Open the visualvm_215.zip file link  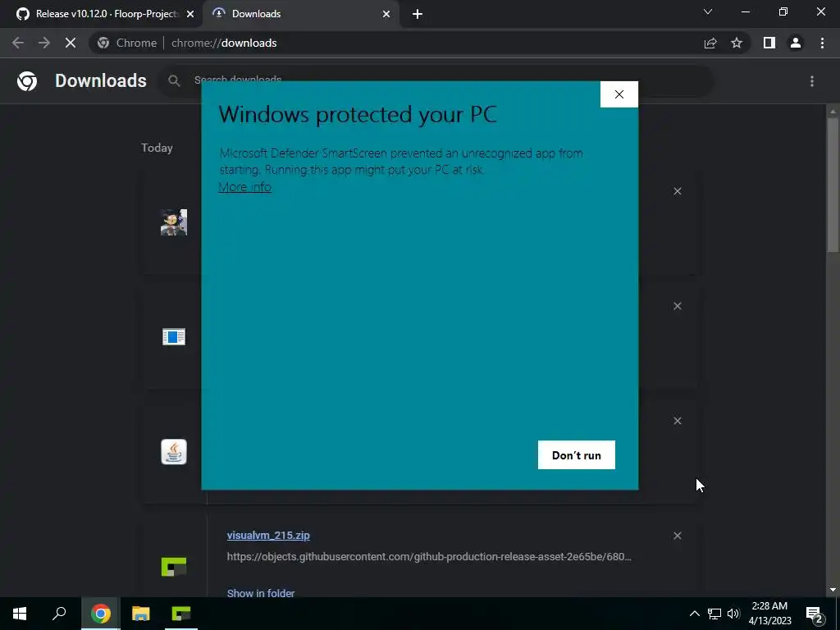point(268,535)
